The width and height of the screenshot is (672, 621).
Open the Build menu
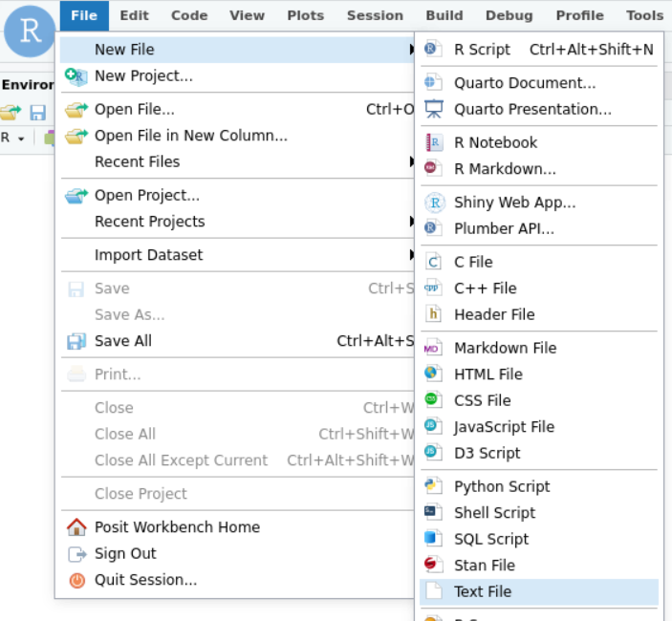[444, 15]
